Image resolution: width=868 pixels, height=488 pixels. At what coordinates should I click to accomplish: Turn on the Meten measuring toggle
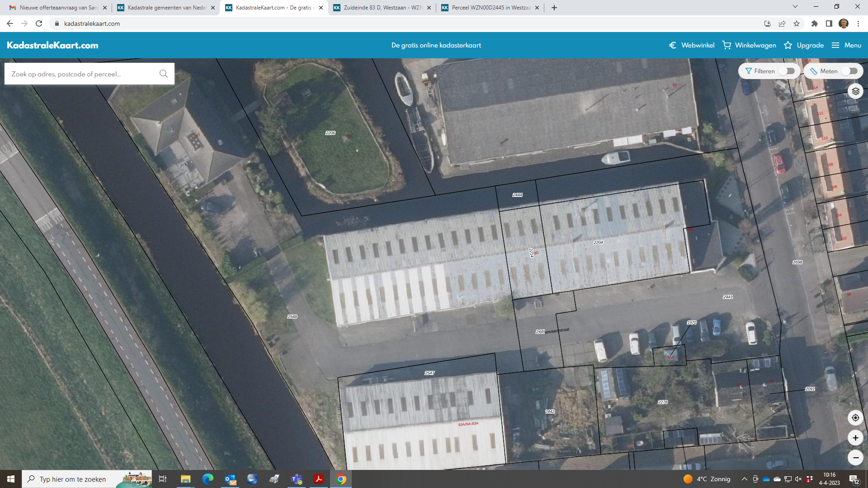[x=849, y=71]
